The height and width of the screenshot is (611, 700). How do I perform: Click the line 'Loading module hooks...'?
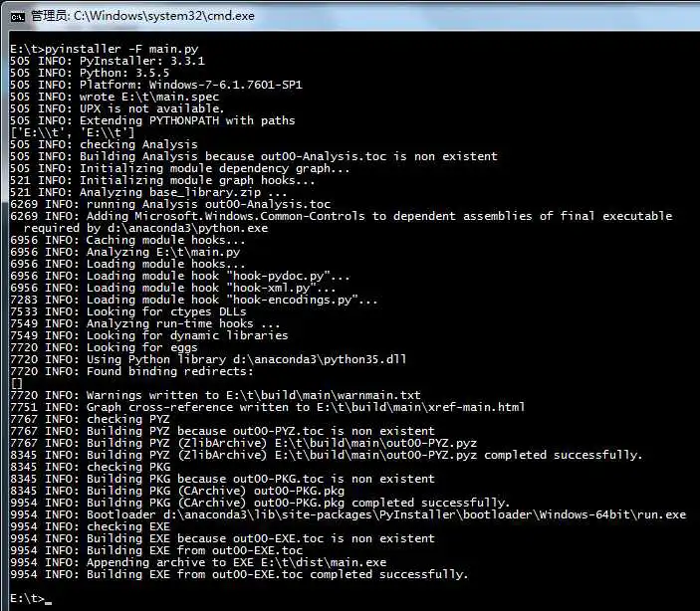(127, 265)
